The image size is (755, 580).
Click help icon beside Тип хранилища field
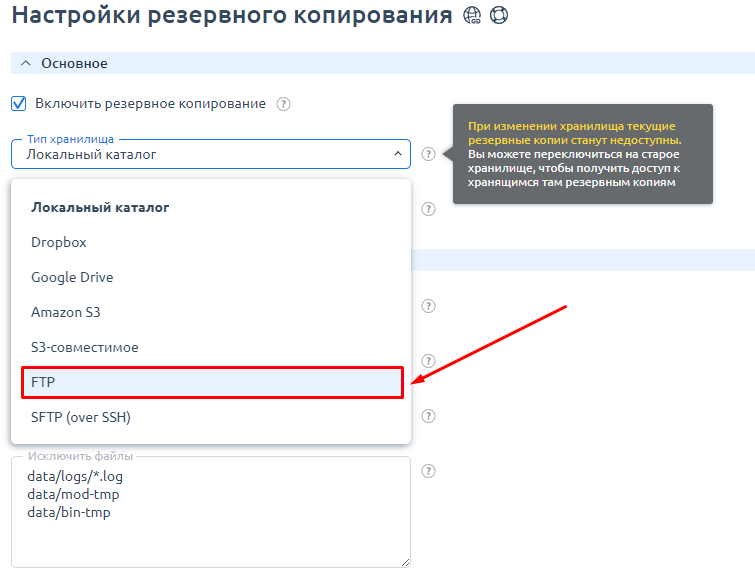coord(428,154)
